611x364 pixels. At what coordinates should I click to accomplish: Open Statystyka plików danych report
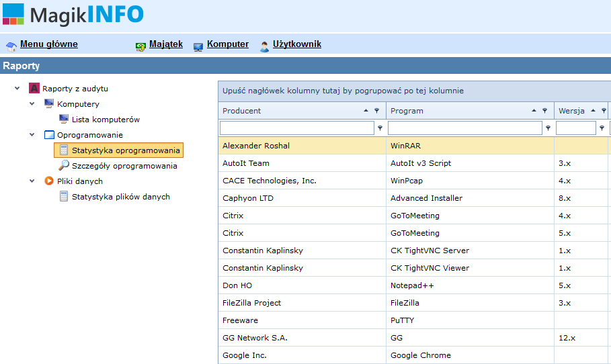[x=121, y=197]
